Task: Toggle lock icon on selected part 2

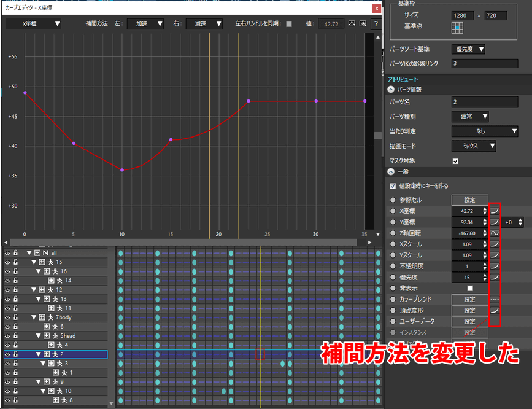Action: (15, 354)
